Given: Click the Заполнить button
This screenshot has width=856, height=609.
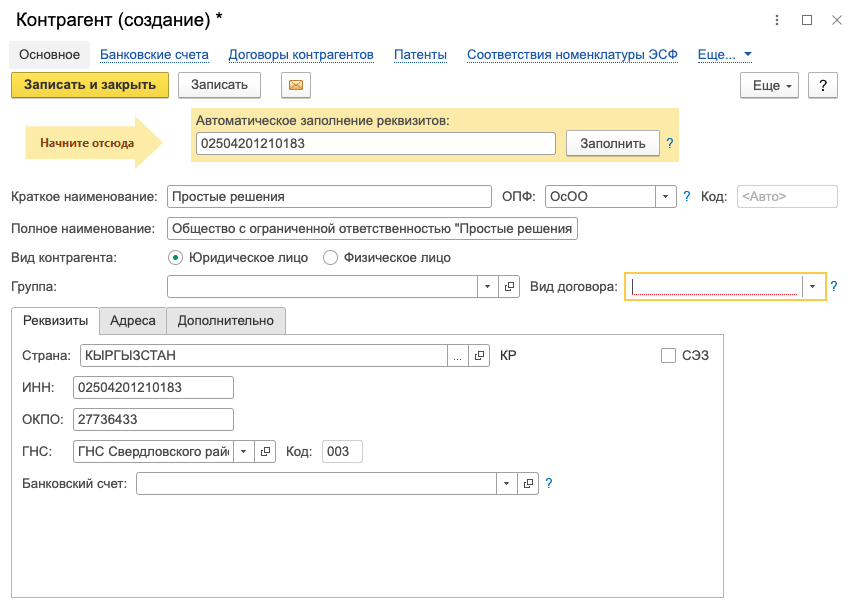Looking at the screenshot, I should tap(613, 144).
